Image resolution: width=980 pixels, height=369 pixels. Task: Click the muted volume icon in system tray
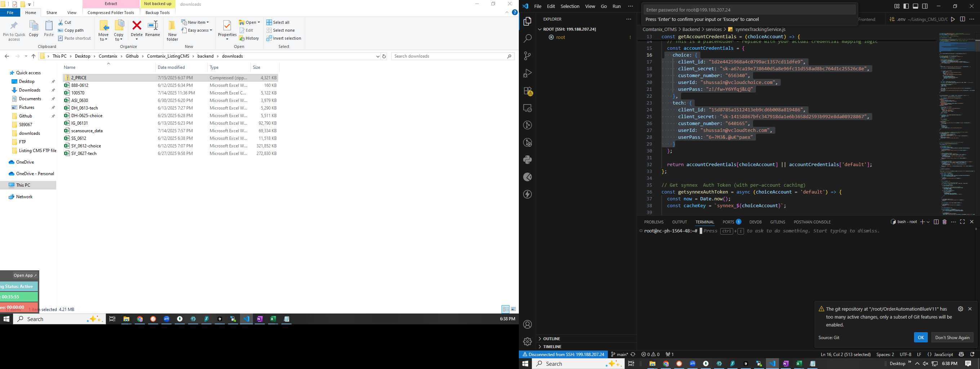[x=926, y=364]
